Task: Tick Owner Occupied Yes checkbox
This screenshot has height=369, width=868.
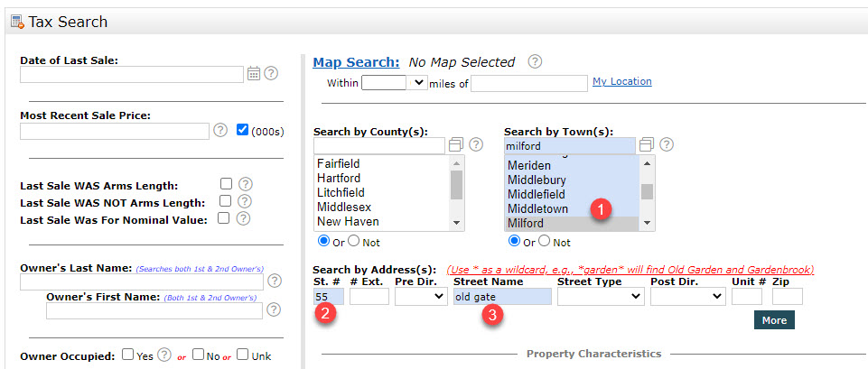Action: tap(128, 355)
